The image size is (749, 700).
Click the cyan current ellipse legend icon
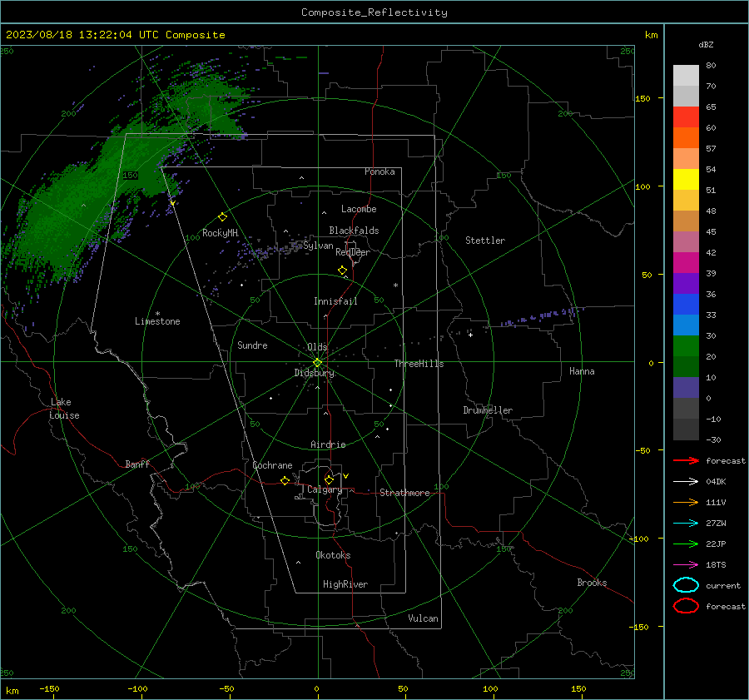[x=686, y=585]
